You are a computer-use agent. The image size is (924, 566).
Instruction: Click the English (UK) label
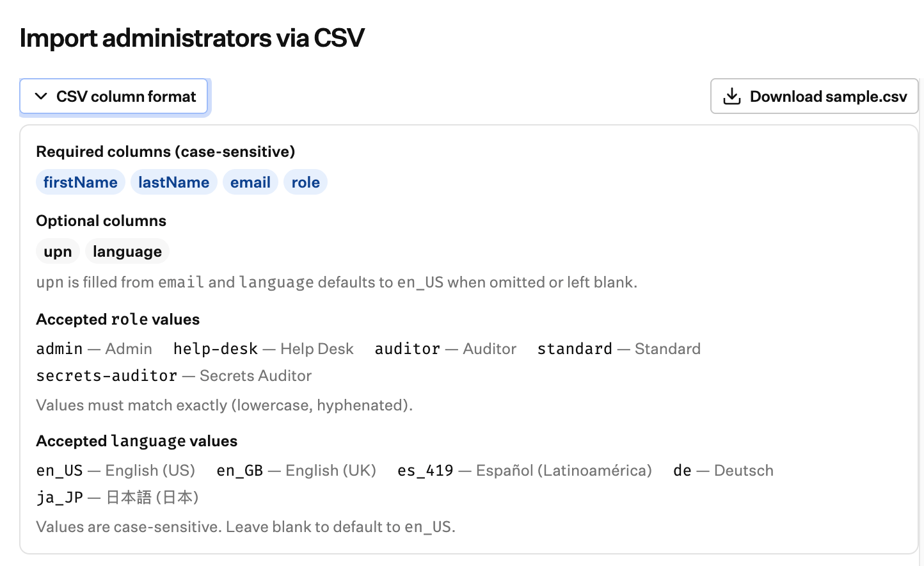[331, 471]
